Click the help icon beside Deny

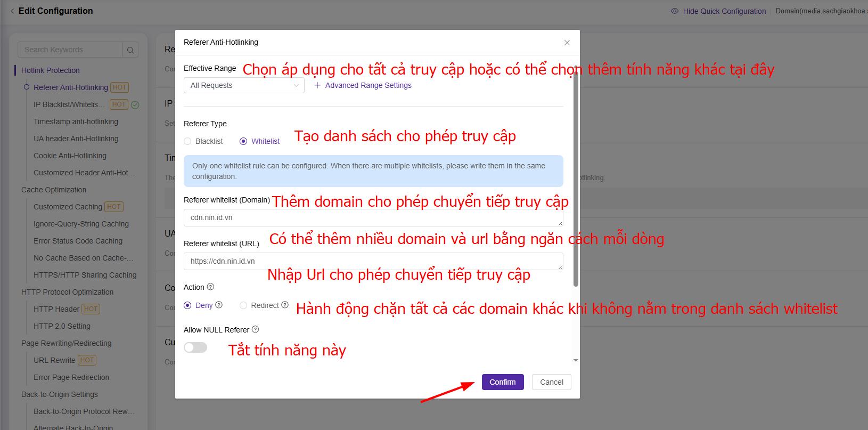tap(219, 305)
